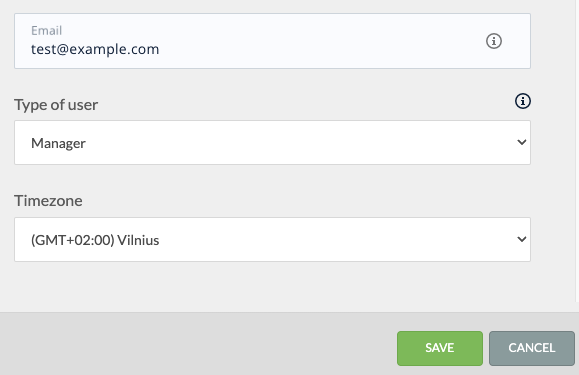
Task: Select the Manager value text in dropdown
Action: pyautogui.click(x=58, y=143)
